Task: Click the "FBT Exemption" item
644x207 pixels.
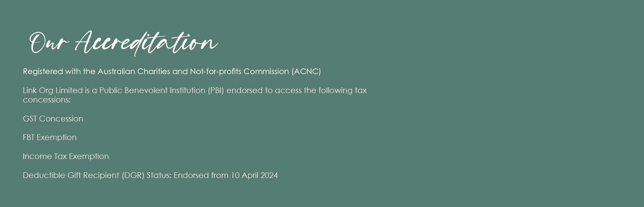Action: pyautogui.click(x=50, y=138)
